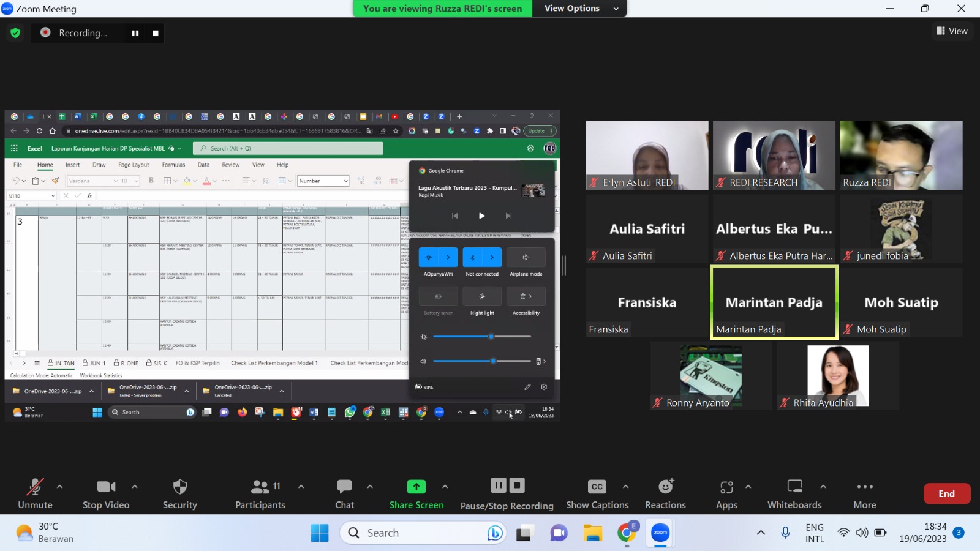
Task: Open the View Options dropdown
Action: pyautogui.click(x=580, y=8)
